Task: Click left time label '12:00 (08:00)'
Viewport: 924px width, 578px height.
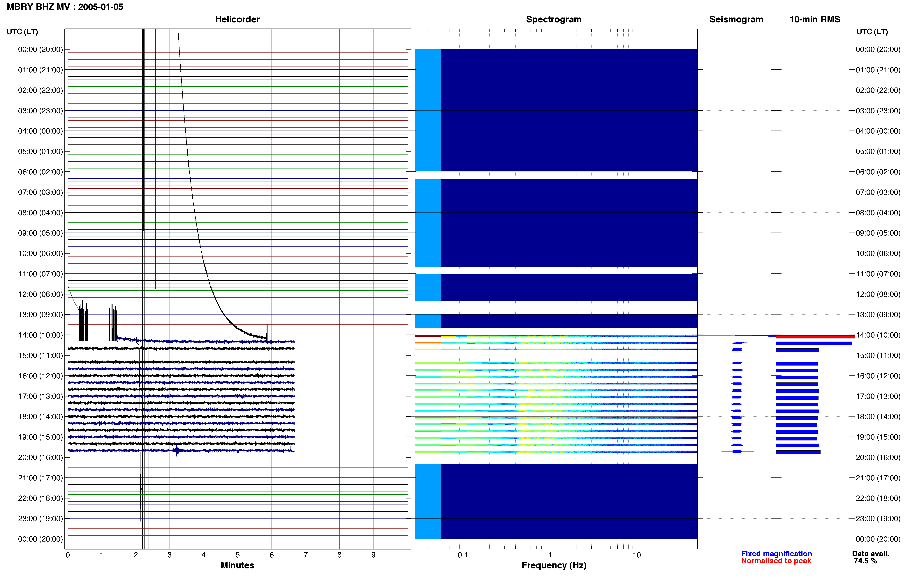Action: 41,294
